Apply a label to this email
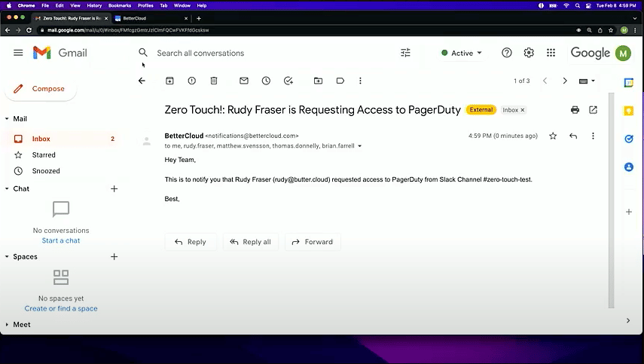The height and width of the screenshot is (364, 644). coord(340,81)
